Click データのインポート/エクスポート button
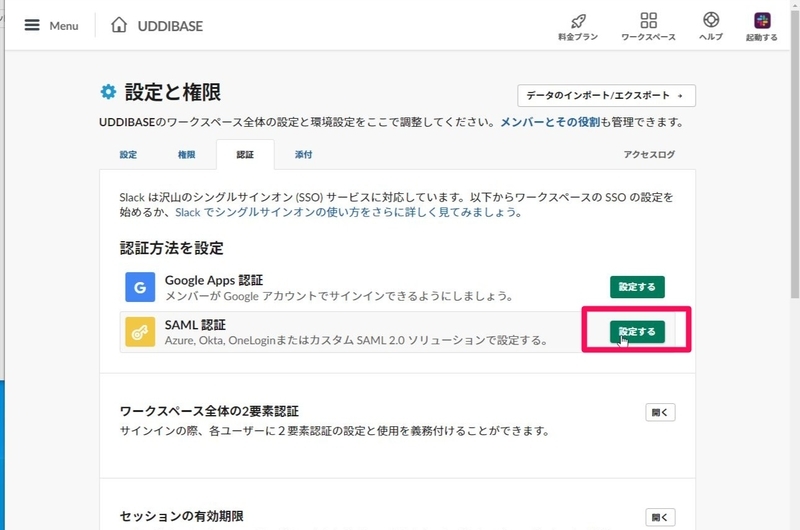The image size is (800, 530). (606, 95)
